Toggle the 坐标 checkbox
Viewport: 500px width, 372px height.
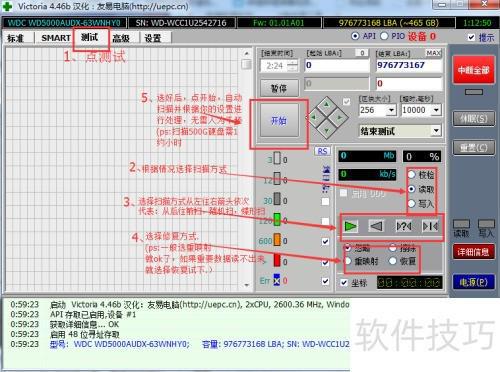(x=344, y=283)
